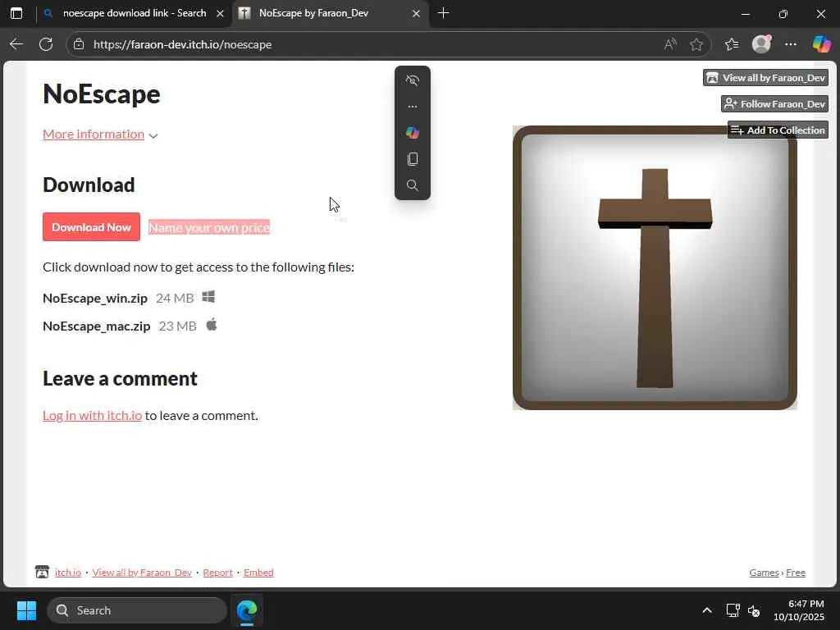Screen dimensions: 840x630
Task: Reload the current page
Action: [x=46, y=44]
